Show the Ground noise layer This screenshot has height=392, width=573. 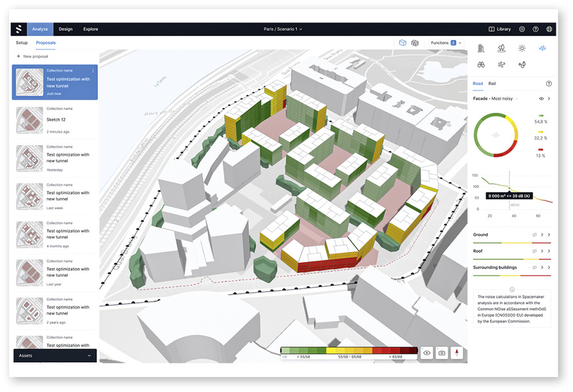[x=534, y=234]
